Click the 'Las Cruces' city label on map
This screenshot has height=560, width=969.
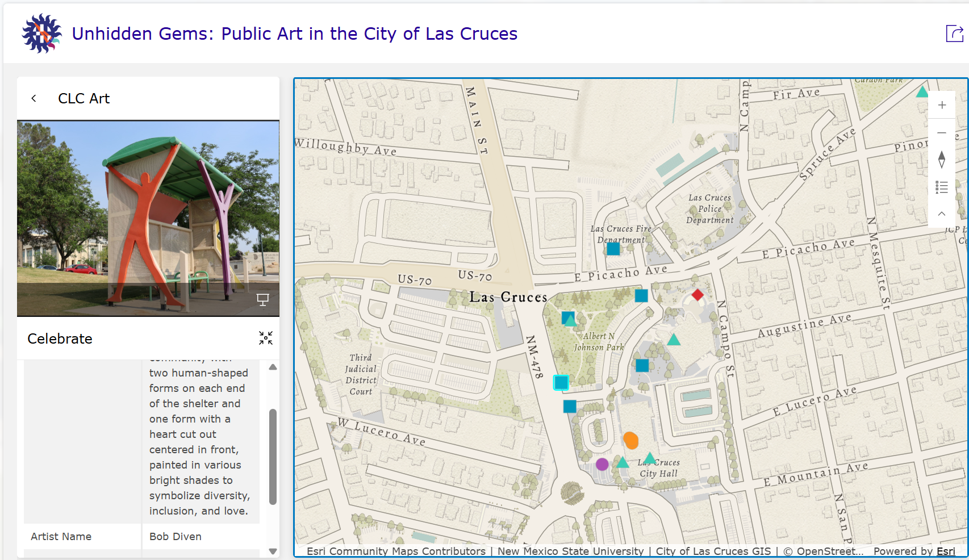(x=508, y=297)
